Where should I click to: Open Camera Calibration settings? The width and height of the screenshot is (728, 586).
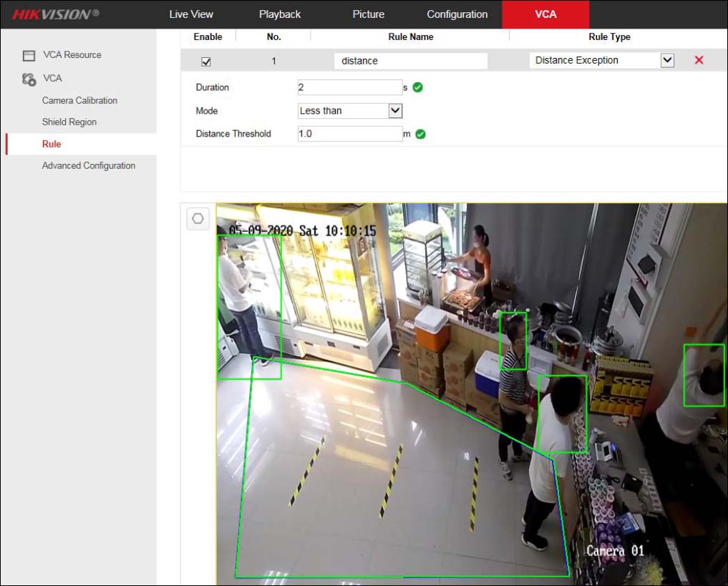tap(79, 100)
